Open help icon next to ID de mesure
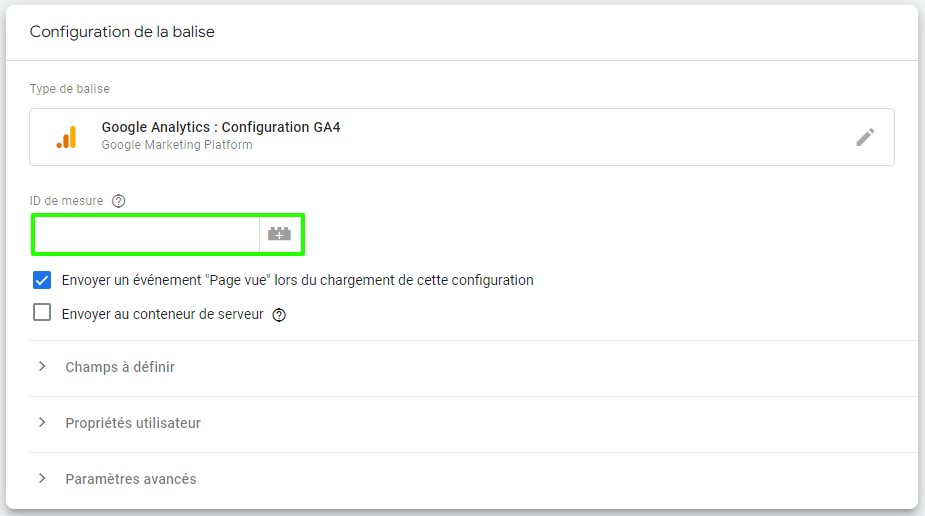The width and height of the screenshot is (925, 516). 119,201
